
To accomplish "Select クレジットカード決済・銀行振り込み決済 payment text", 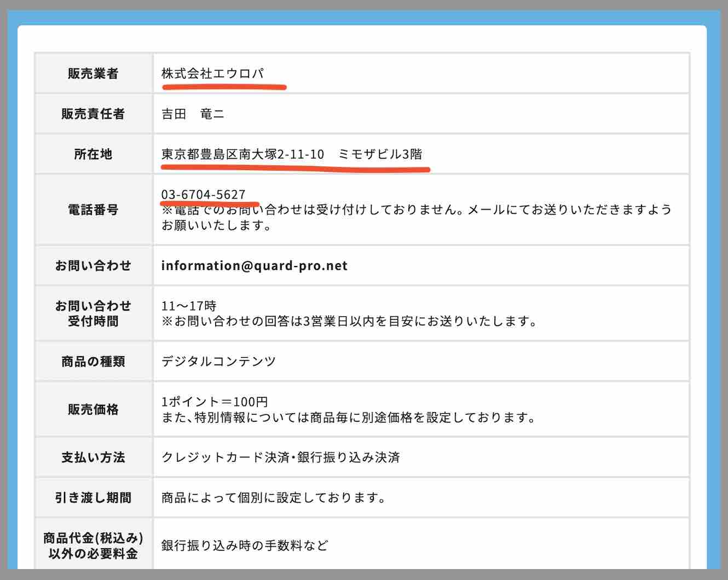I will [281, 457].
